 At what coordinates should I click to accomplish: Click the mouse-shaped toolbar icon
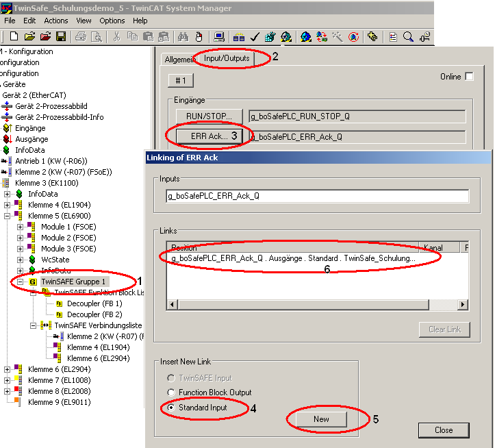pos(199,37)
